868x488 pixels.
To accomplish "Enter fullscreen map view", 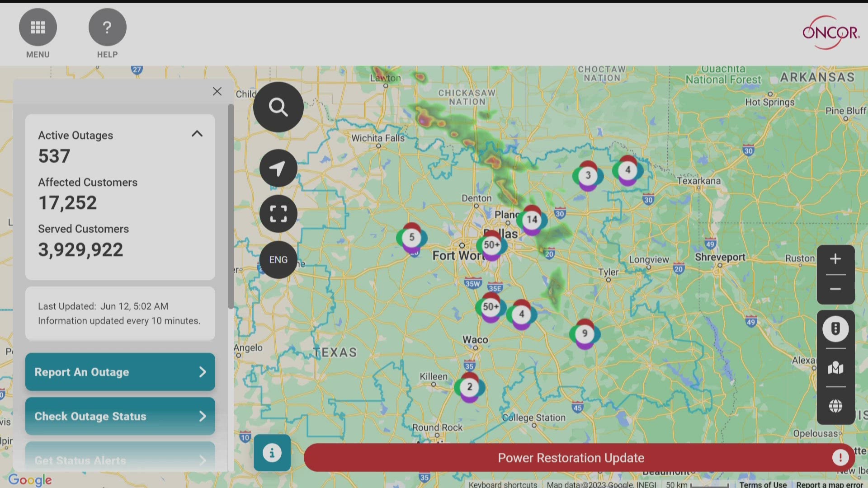I will (278, 214).
